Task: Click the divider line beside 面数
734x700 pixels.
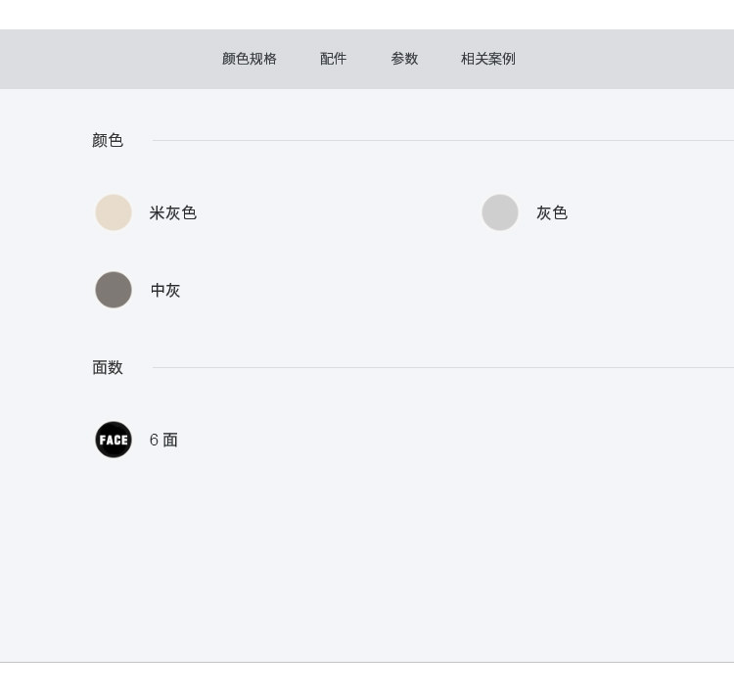Action: [440, 367]
